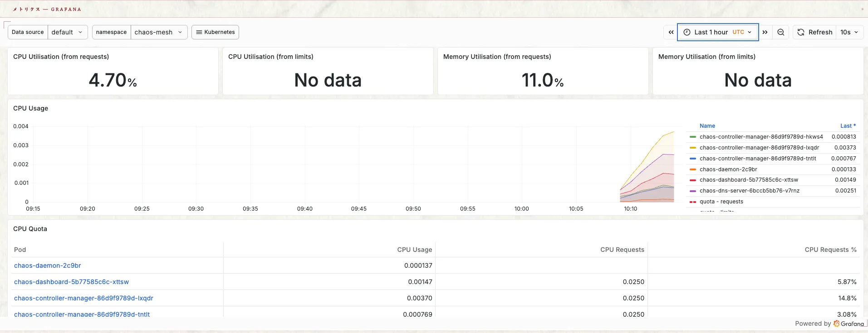Toggle quota - requests series visibility
868x333 pixels.
pos(721,202)
